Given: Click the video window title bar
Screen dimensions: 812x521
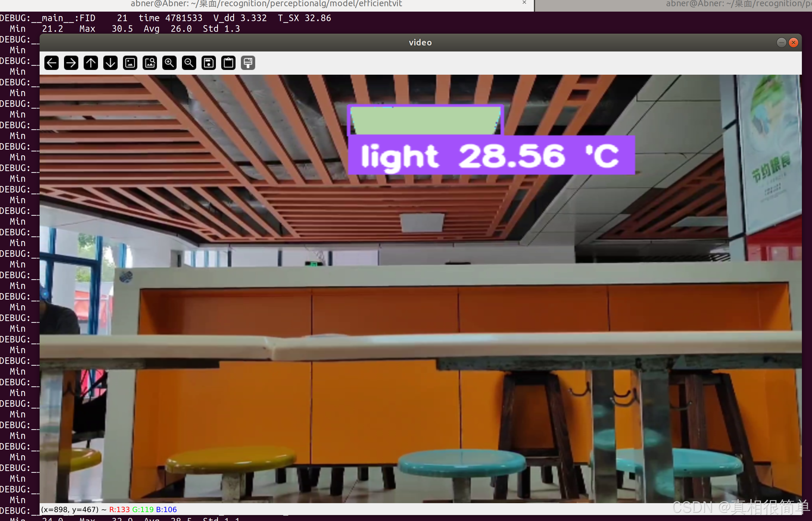Looking at the screenshot, I should (x=420, y=42).
